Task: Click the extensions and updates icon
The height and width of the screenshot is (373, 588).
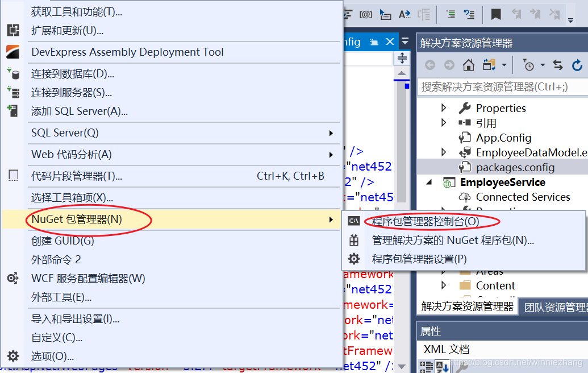Action: pyautogui.click(x=13, y=30)
